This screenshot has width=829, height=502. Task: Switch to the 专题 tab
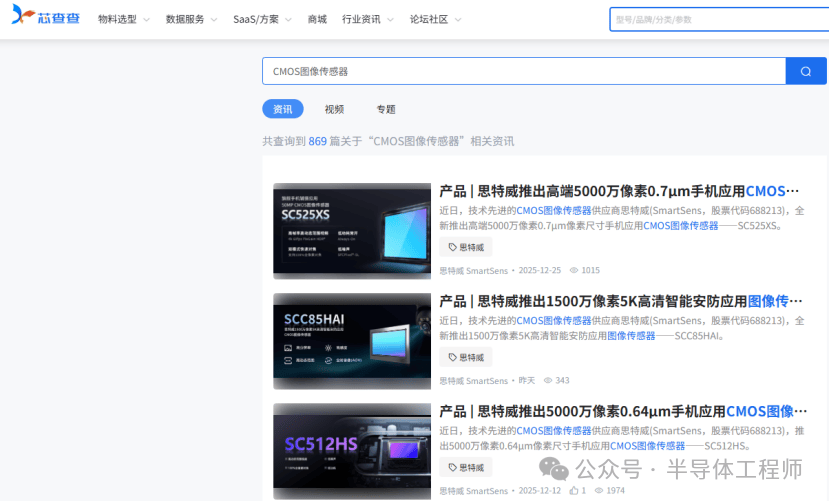386,109
